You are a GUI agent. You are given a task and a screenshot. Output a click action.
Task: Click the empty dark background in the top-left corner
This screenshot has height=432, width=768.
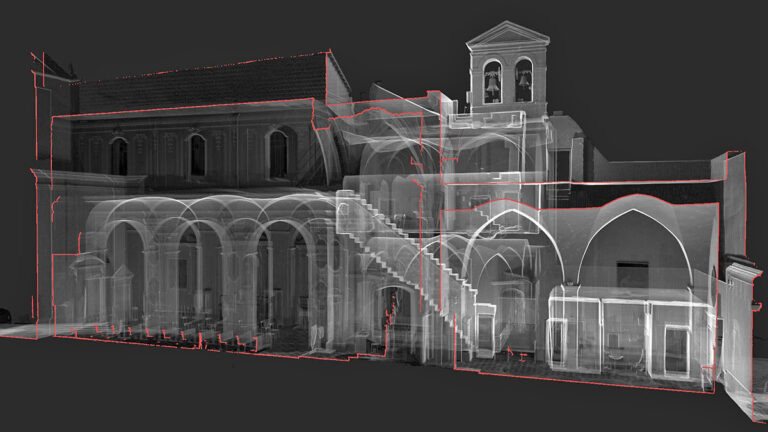pyautogui.click(x=60, y=25)
